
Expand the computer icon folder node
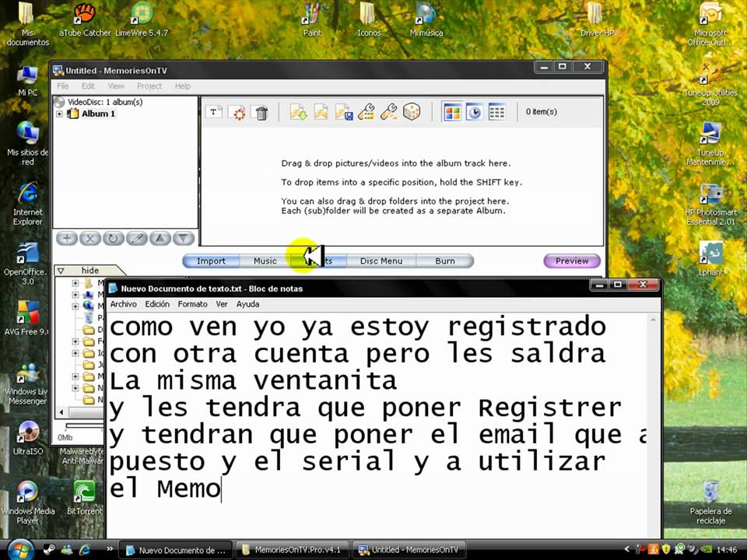pyautogui.click(x=75, y=295)
